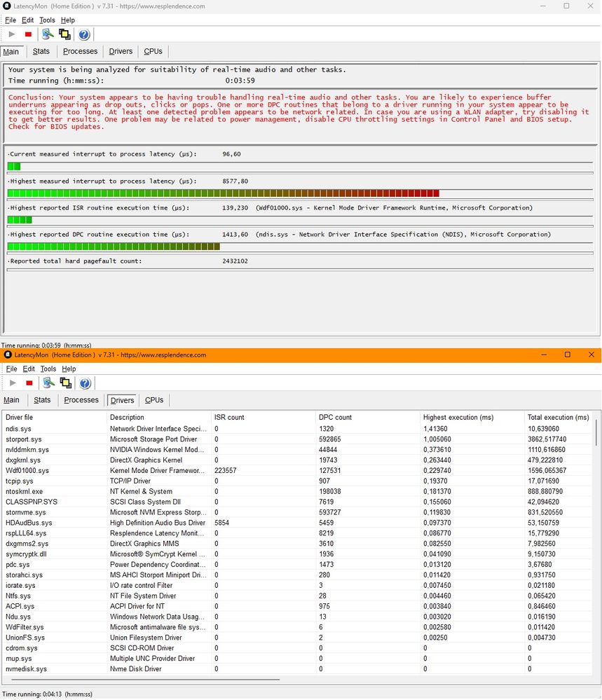This screenshot has height=700, width=602.
Task: Click the highest DPC routine execution time bar
Action: (x=300, y=247)
